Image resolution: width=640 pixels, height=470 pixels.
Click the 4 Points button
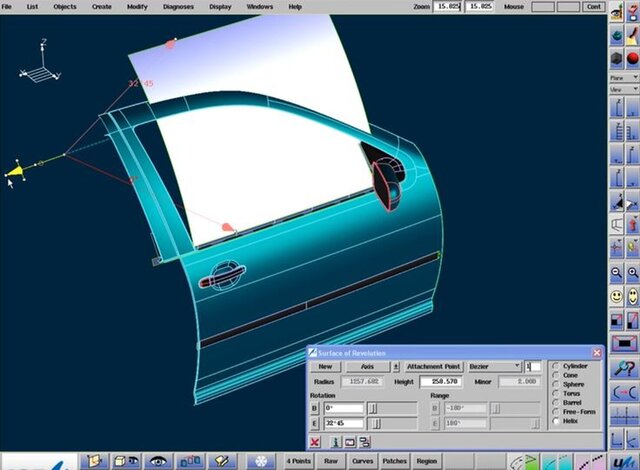[x=298, y=461]
